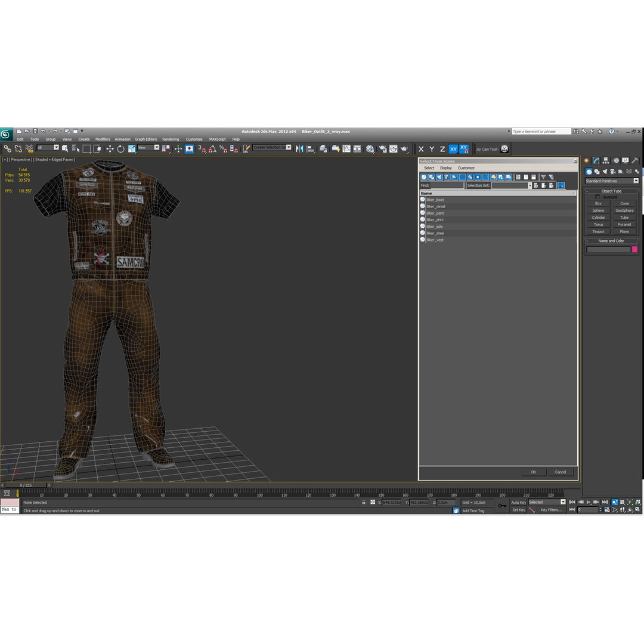Toggle the 3D Snaps icon

point(202,148)
